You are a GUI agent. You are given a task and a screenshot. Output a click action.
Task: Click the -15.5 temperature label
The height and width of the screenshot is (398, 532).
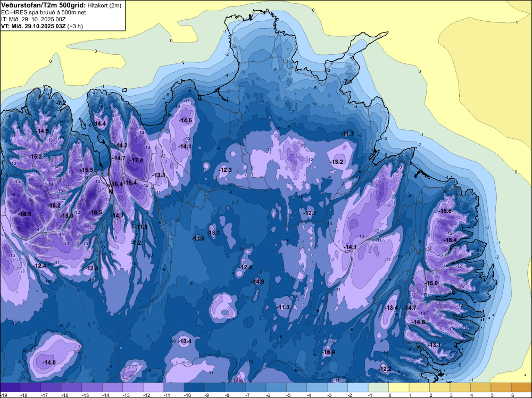coord(87,170)
